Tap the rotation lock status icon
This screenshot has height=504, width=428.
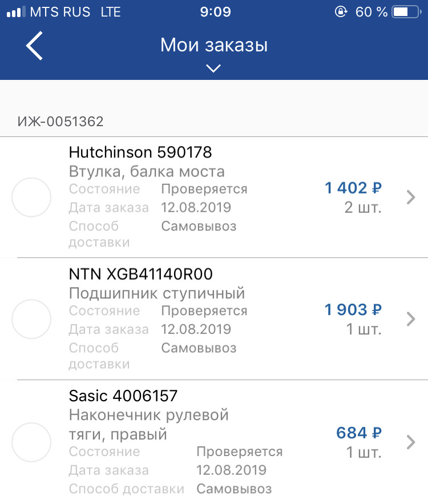click(x=341, y=12)
